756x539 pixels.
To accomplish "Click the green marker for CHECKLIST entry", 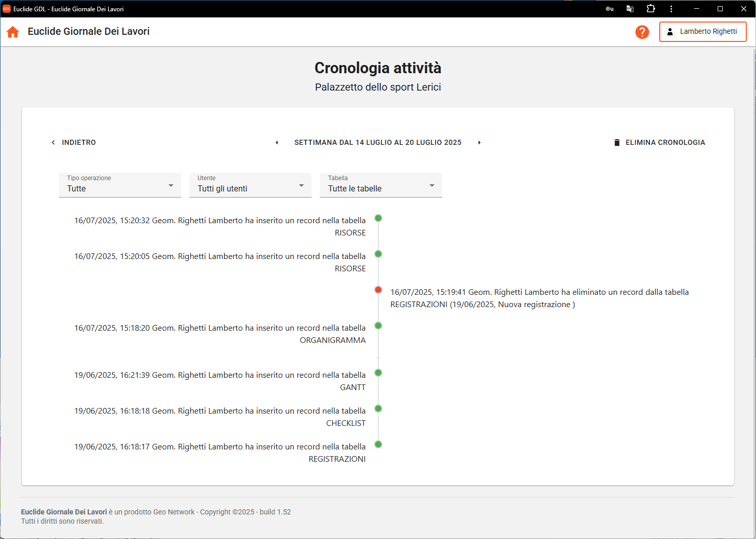I will (378, 408).
